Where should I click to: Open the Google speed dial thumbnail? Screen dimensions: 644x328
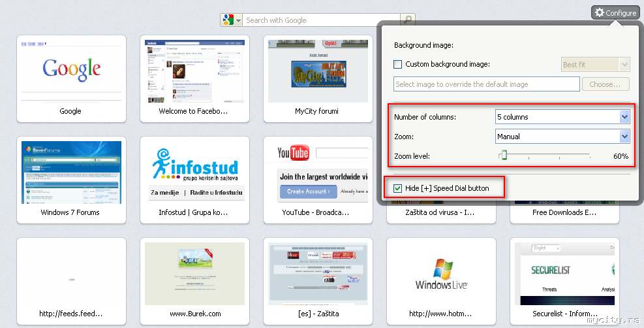click(72, 78)
